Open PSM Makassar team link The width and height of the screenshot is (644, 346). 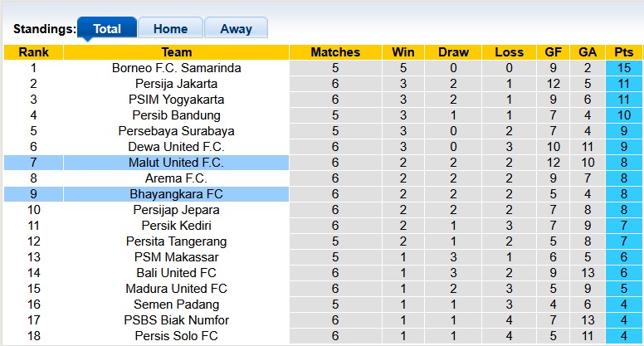click(x=176, y=257)
